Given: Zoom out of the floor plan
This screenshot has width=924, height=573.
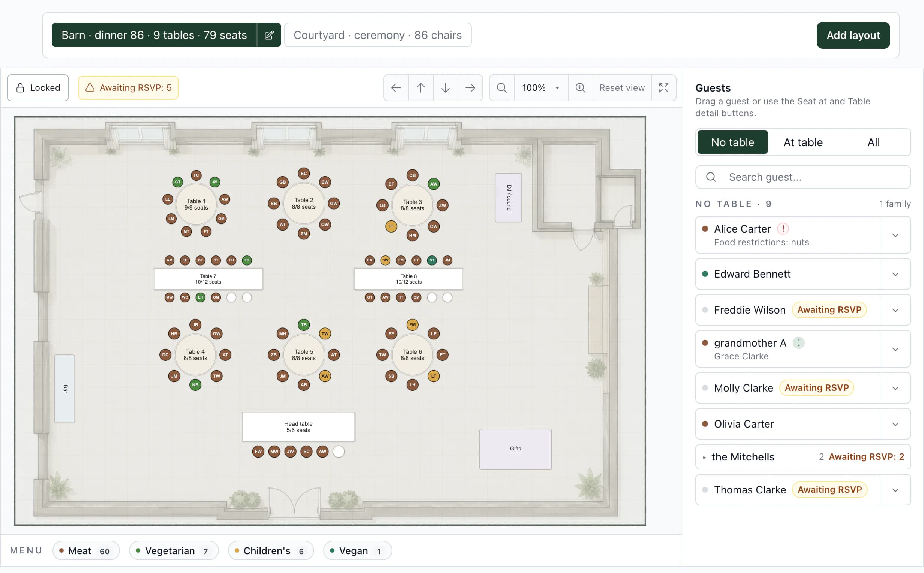Looking at the screenshot, I should 502,88.
